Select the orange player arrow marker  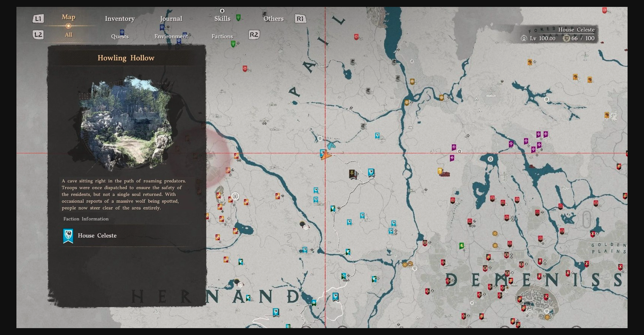point(325,155)
